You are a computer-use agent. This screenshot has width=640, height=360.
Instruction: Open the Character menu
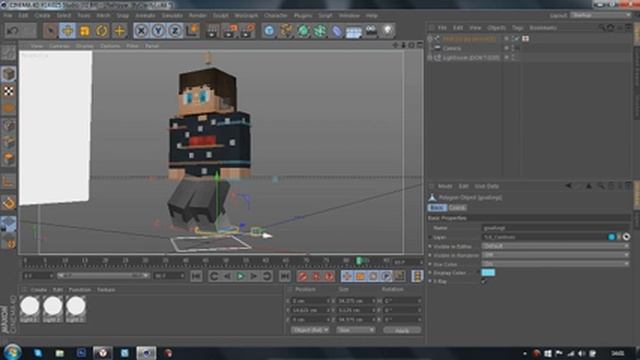pos(276,16)
